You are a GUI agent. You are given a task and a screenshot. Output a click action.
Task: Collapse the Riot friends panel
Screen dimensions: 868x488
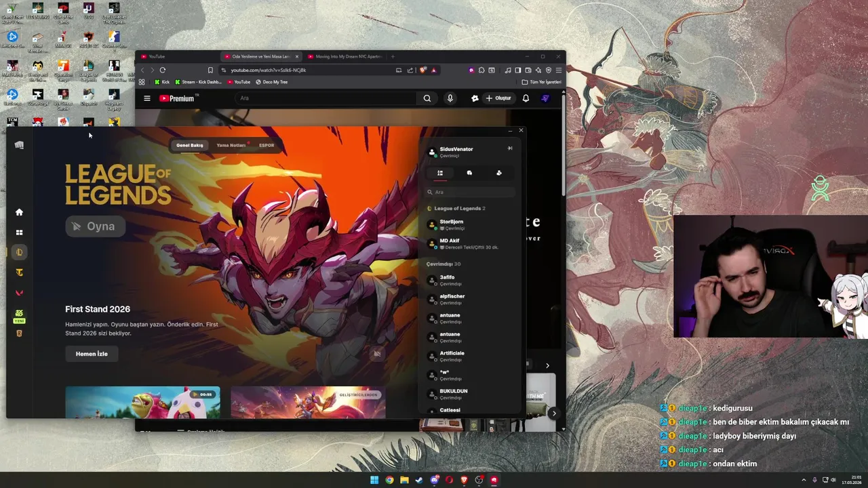(x=510, y=148)
